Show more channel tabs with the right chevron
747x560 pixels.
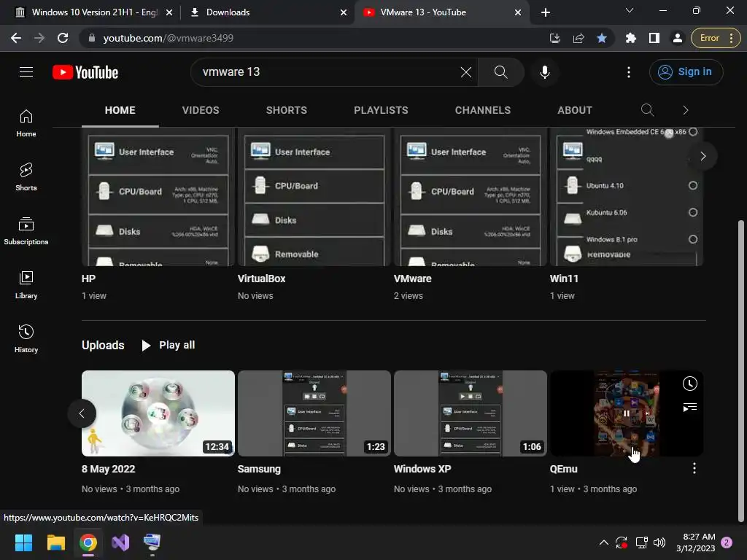(686, 110)
